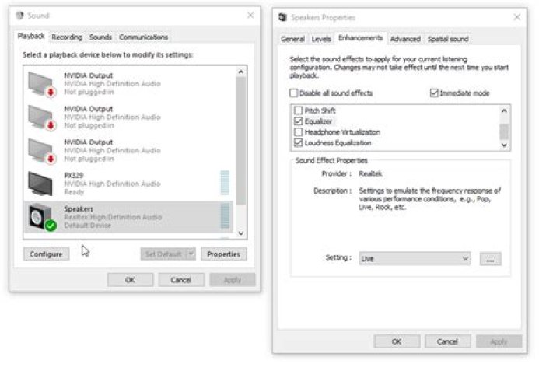Click playback device list scroll up arrow
The width and height of the screenshot is (560, 392).
241,72
